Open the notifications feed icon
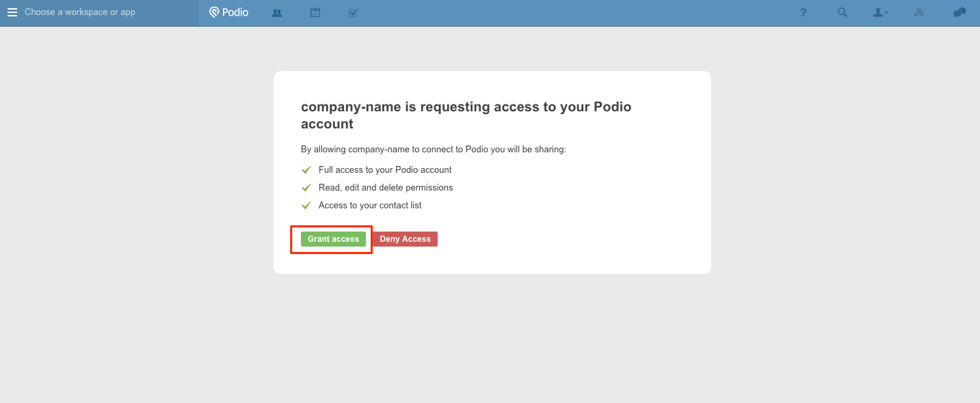This screenshot has width=980, height=403. (x=920, y=12)
